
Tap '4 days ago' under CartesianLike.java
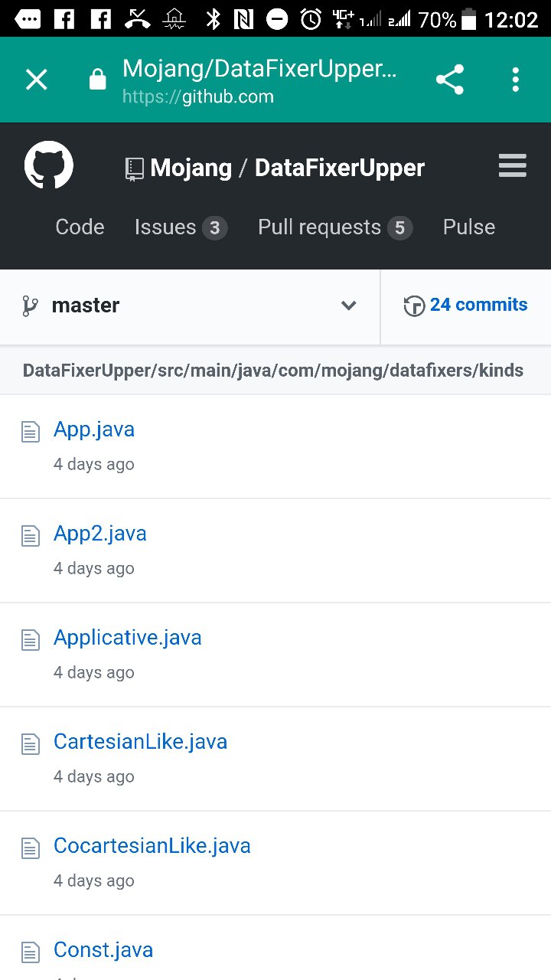click(94, 777)
